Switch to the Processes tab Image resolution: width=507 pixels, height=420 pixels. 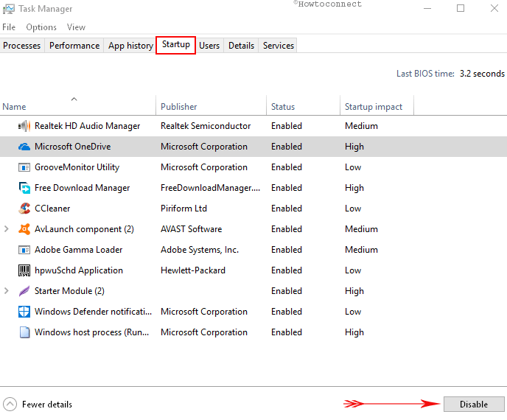[22, 46]
